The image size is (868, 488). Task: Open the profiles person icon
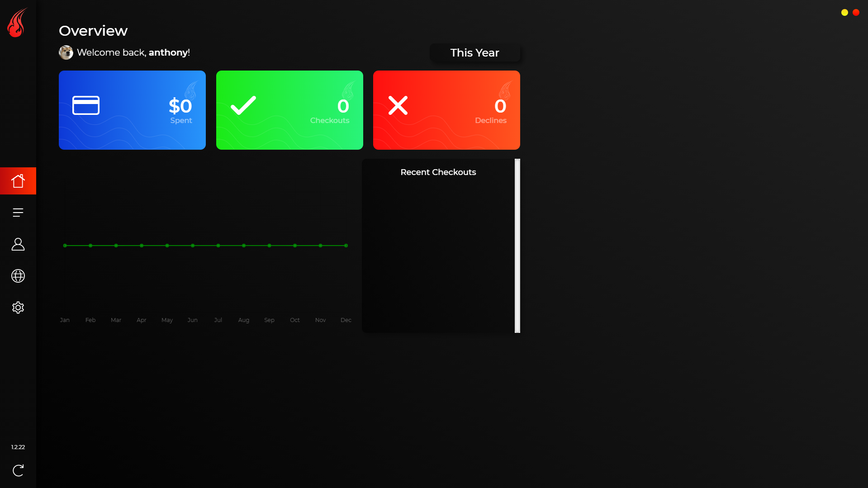coord(18,244)
